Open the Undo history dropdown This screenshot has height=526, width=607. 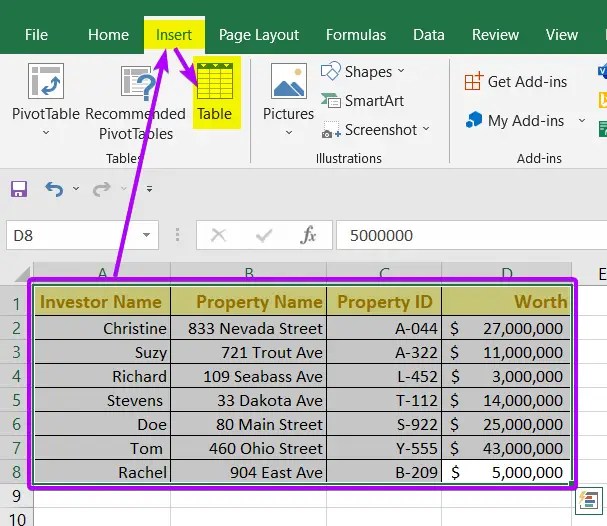pos(76,188)
